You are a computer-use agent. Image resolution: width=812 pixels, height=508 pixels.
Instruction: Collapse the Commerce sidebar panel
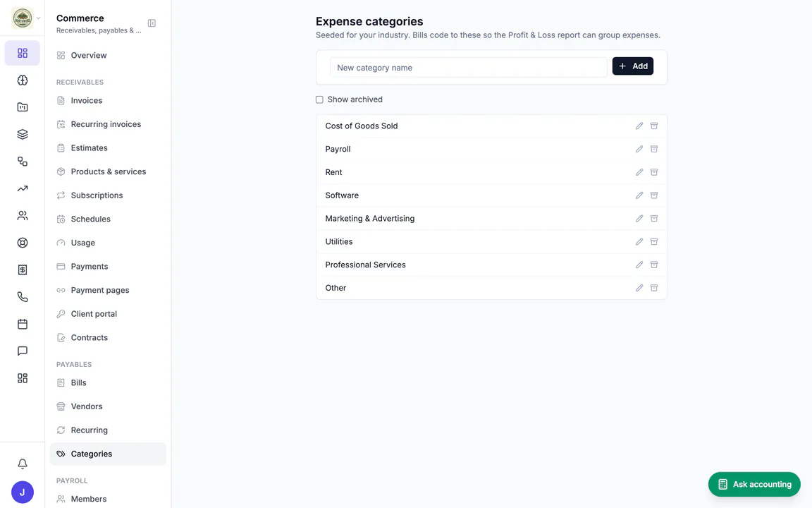coord(152,23)
